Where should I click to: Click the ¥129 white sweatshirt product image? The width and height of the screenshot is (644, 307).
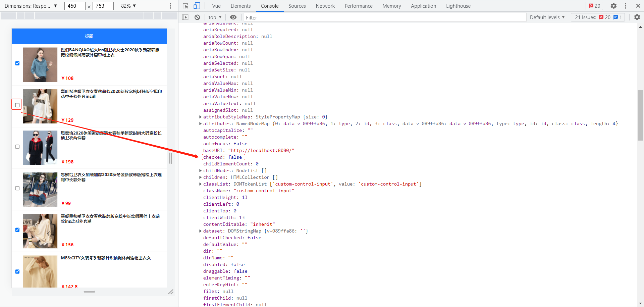pos(40,106)
